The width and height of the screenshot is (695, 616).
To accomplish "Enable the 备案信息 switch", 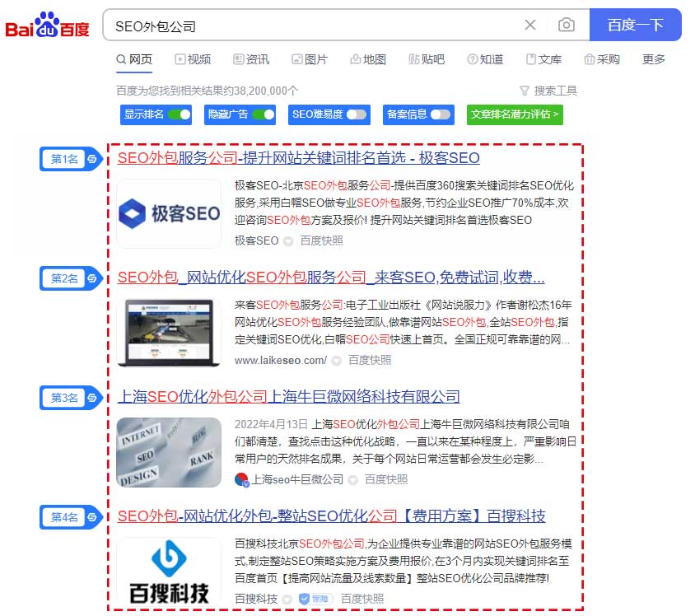I will (x=441, y=114).
